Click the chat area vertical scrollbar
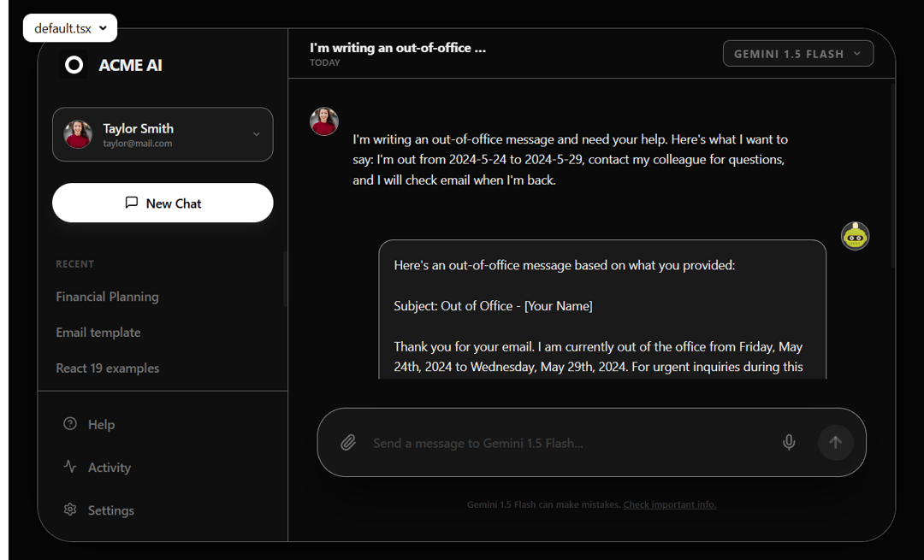The height and width of the screenshot is (560, 924). (x=892, y=174)
